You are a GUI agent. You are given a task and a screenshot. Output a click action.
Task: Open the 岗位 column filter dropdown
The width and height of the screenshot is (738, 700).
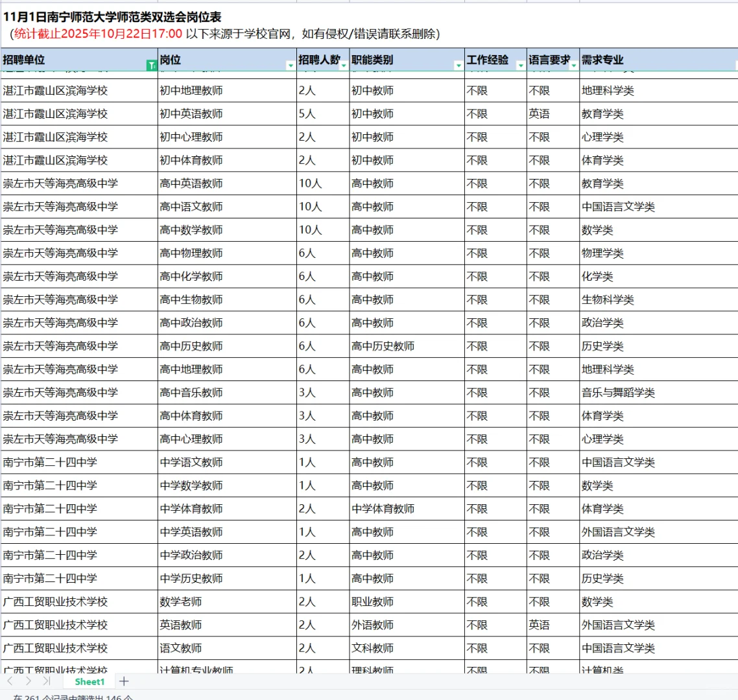tap(291, 65)
